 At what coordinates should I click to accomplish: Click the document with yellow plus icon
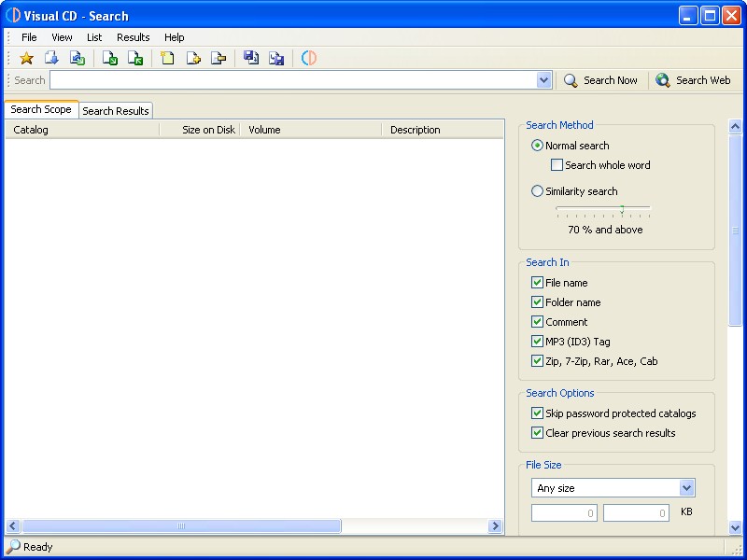(193, 59)
